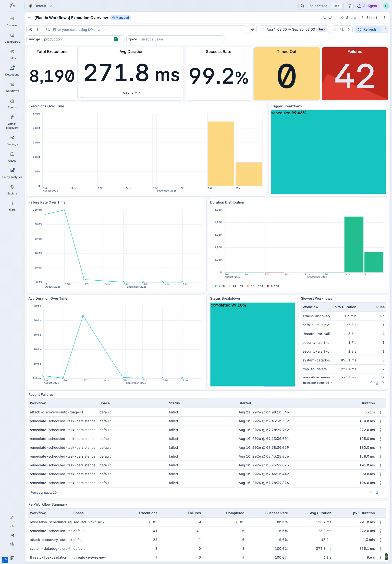Open auto-refresh settings beside Refresh
This screenshot has width=392, height=564.
click(384, 29)
